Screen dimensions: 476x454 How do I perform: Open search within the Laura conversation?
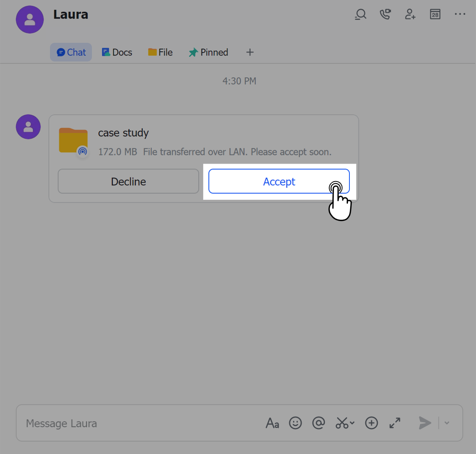360,14
